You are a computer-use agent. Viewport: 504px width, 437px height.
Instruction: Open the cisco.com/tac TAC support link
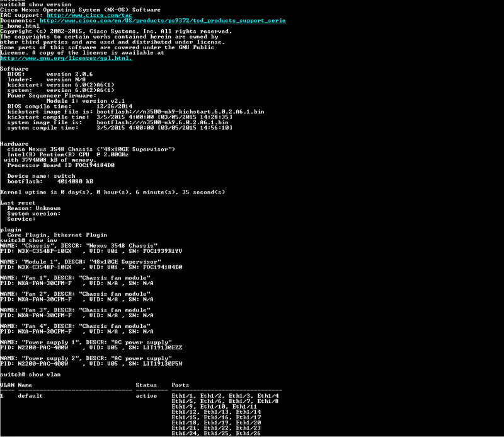click(89, 15)
